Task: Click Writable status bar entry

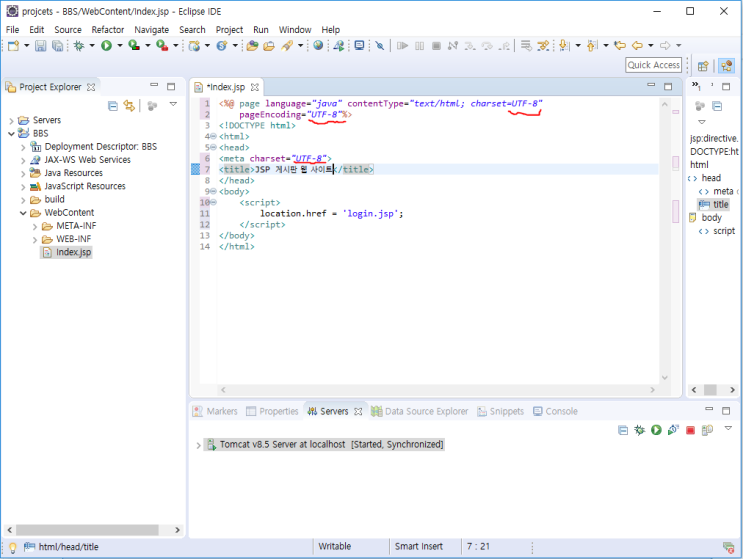Action: point(335,546)
